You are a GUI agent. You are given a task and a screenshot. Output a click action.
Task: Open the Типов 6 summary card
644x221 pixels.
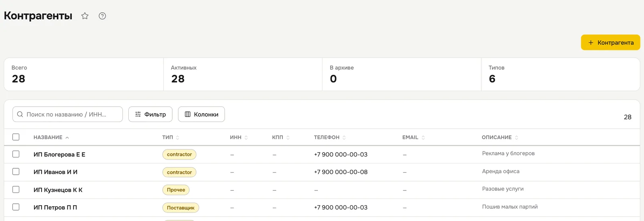click(x=561, y=74)
